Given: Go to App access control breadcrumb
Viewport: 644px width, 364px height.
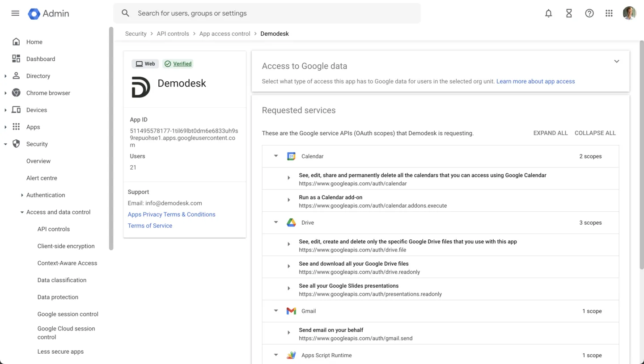Looking at the screenshot, I should click(x=225, y=33).
